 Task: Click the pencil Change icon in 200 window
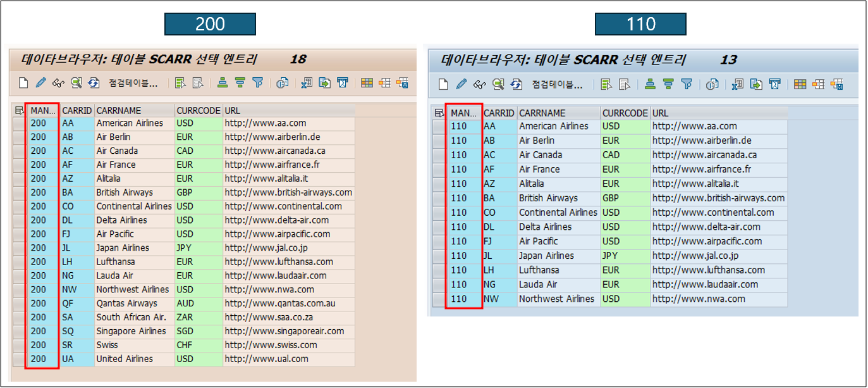coord(41,83)
